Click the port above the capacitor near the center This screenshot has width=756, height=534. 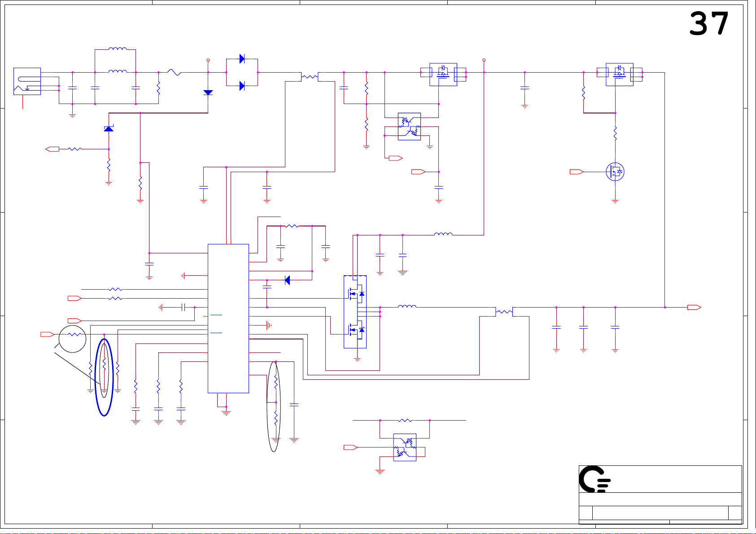(418, 172)
